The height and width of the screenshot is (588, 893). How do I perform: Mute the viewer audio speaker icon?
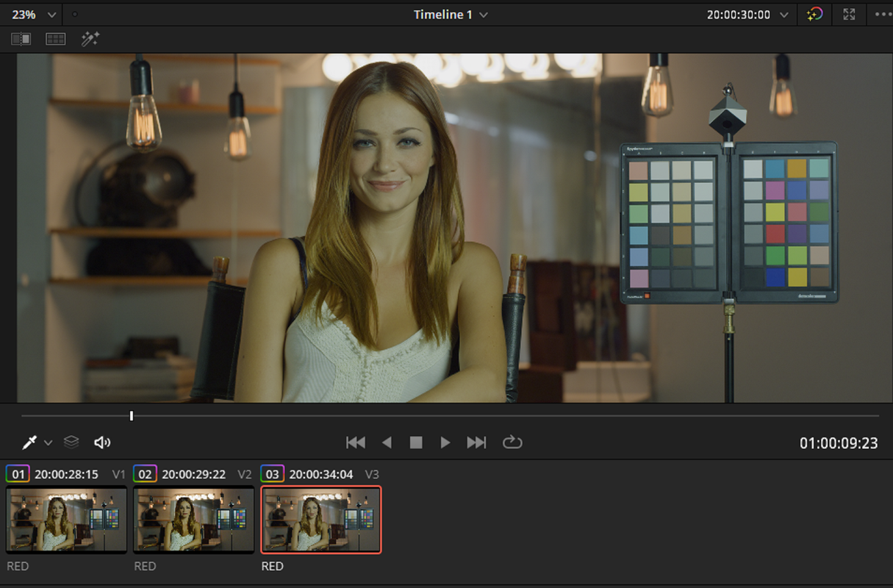point(102,442)
